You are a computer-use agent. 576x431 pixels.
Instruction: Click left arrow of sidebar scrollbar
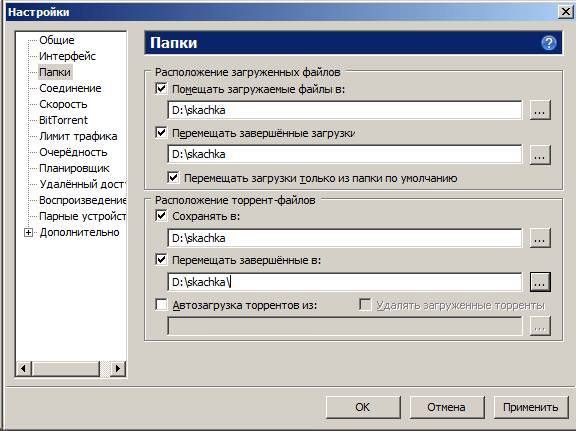tap(24, 368)
